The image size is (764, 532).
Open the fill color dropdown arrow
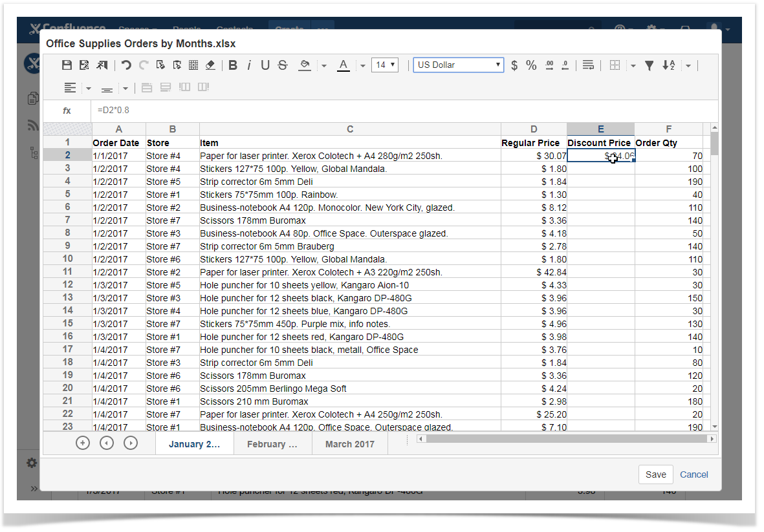pyautogui.click(x=324, y=66)
